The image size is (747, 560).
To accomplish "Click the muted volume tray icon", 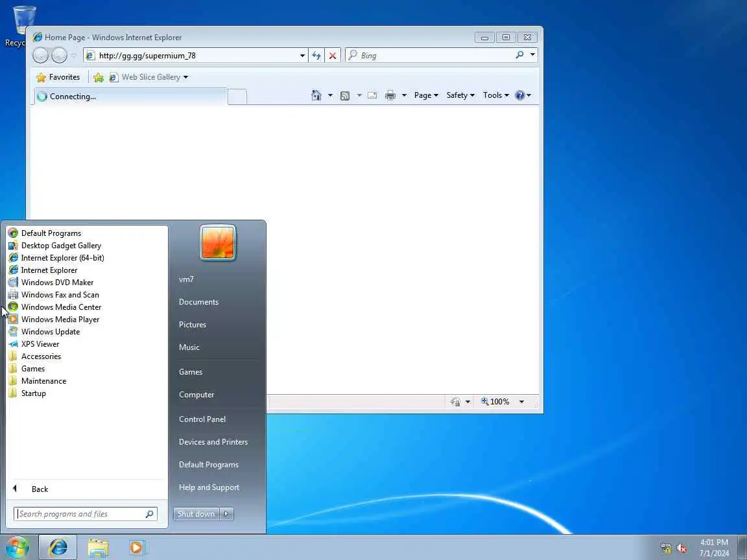I will click(x=682, y=548).
